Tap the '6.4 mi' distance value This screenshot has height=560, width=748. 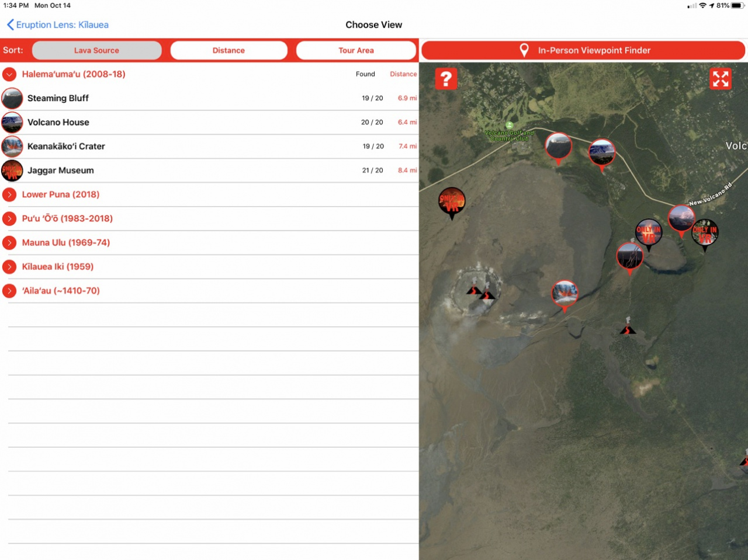(x=407, y=122)
